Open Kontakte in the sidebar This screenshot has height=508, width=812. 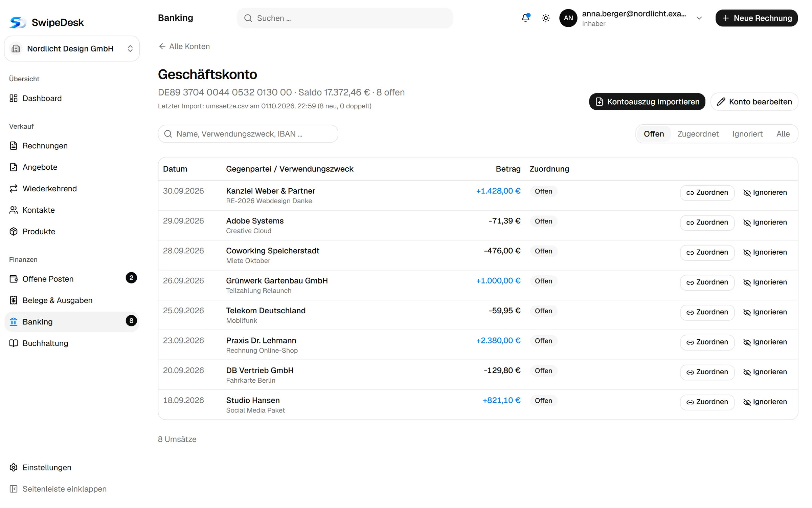pyautogui.click(x=72, y=210)
